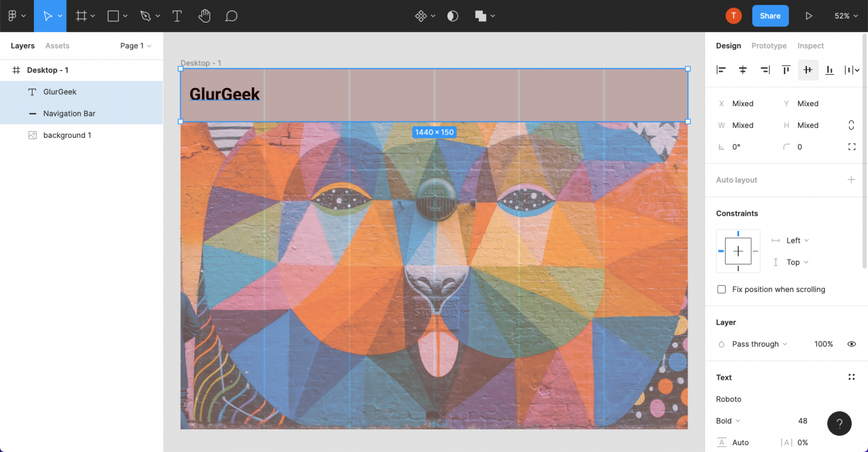The height and width of the screenshot is (452, 868).
Task: Click the Present play icon
Action: click(809, 16)
